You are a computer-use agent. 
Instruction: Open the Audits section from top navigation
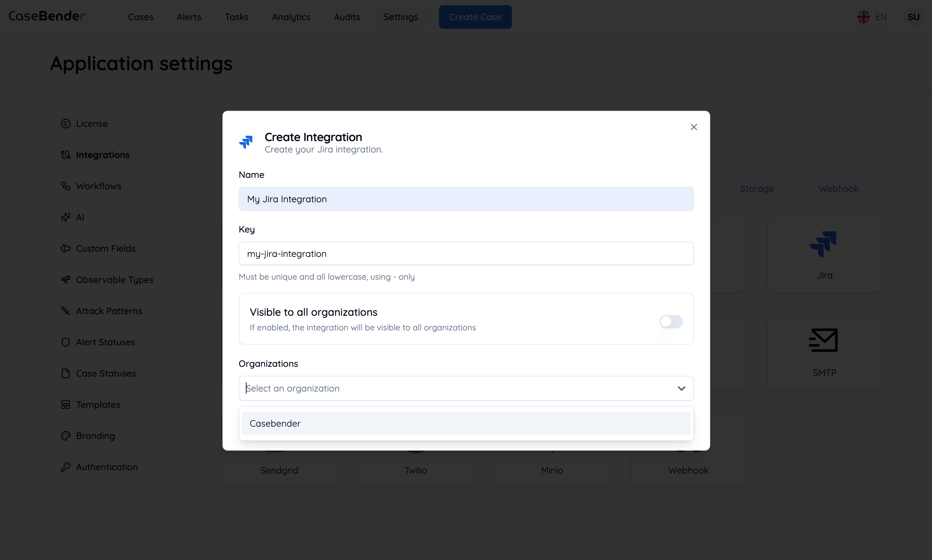pyautogui.click(x=347, y=17)
